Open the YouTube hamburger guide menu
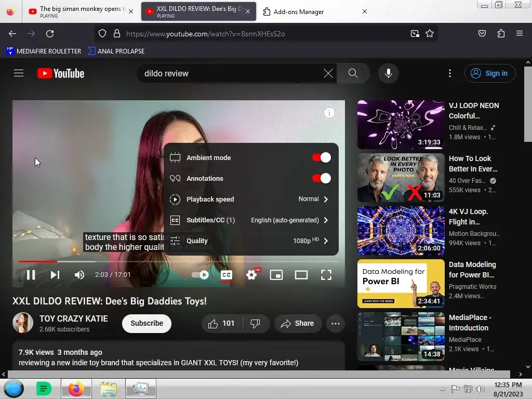Image resolution: width=532 pixels, height=399 pixels. tap(19, 73)
